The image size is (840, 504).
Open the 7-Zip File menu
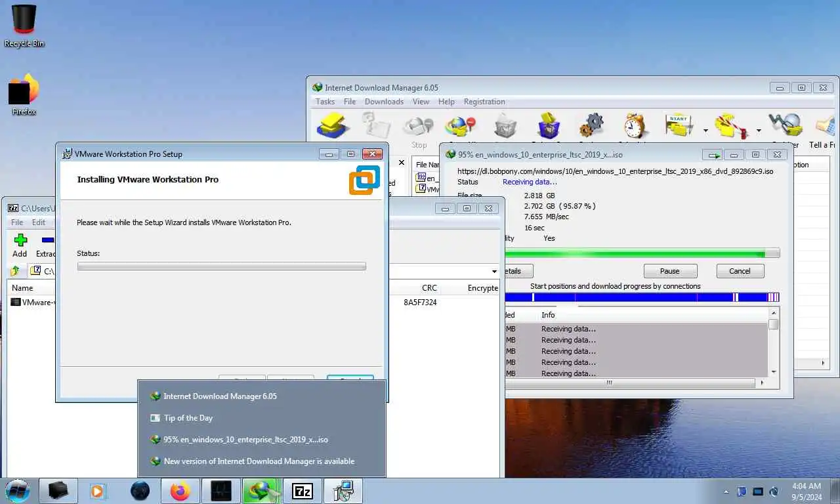tap(17, 222)
